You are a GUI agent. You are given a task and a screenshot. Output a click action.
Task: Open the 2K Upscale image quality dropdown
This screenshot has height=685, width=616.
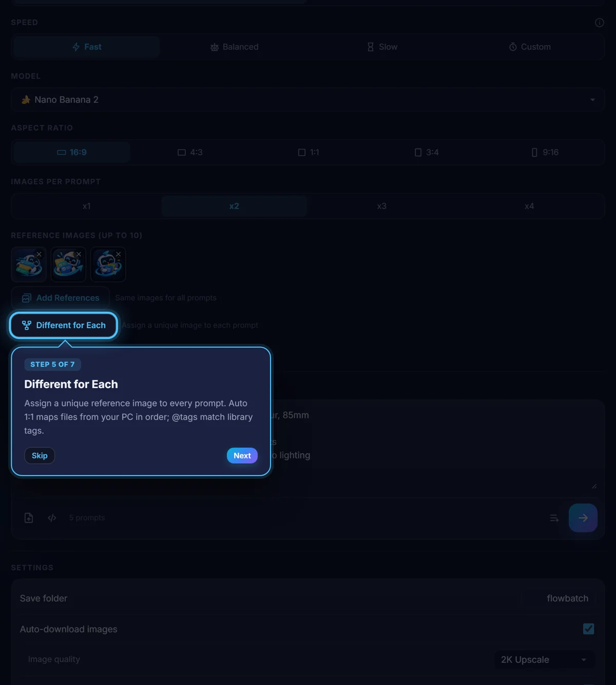[x=544, y=660]
